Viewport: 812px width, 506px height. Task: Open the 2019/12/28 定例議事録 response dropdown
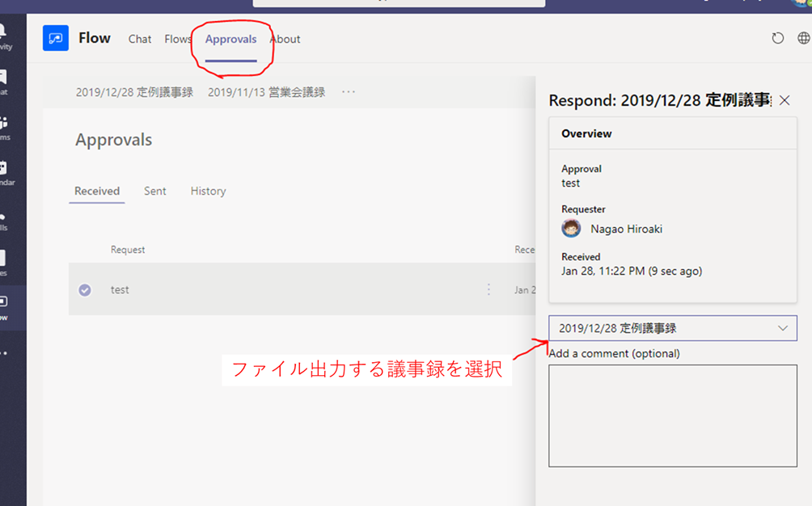673,328
